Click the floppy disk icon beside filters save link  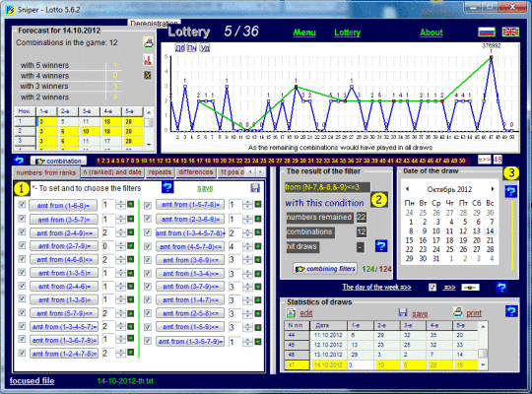[255, 188]
